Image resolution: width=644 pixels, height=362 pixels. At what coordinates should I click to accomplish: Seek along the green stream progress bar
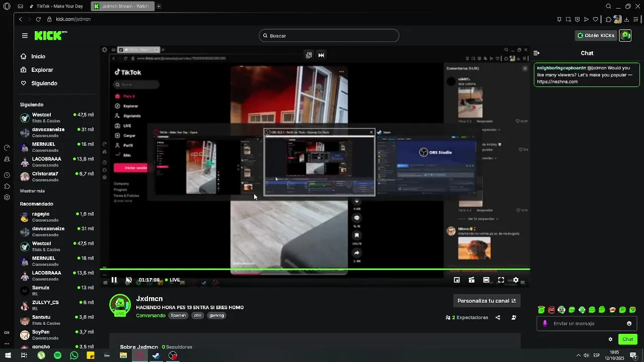click(315, 269)
